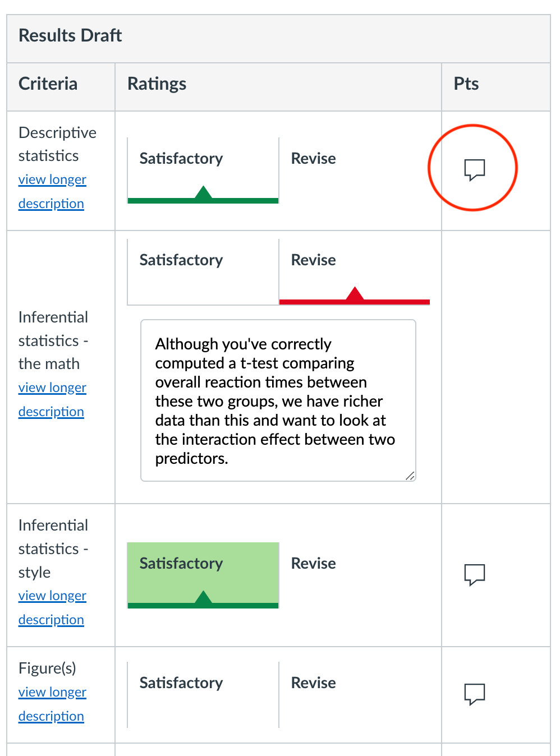Click the resize handle of the comment box
The height and width of the screenshot is (756, 560).
click(411, 476)
